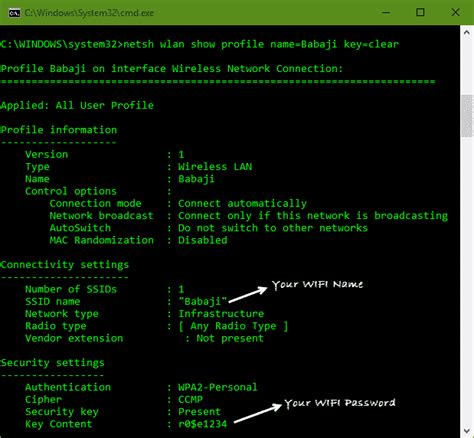The height and width of the screenshot is (438, 474).
Task: Click the 'Your WIFI Password' annotation
Action: pos(340,403)
